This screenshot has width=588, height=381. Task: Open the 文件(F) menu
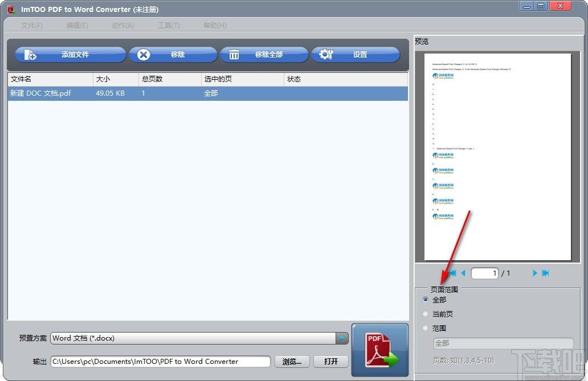click(x=32, y=26)
